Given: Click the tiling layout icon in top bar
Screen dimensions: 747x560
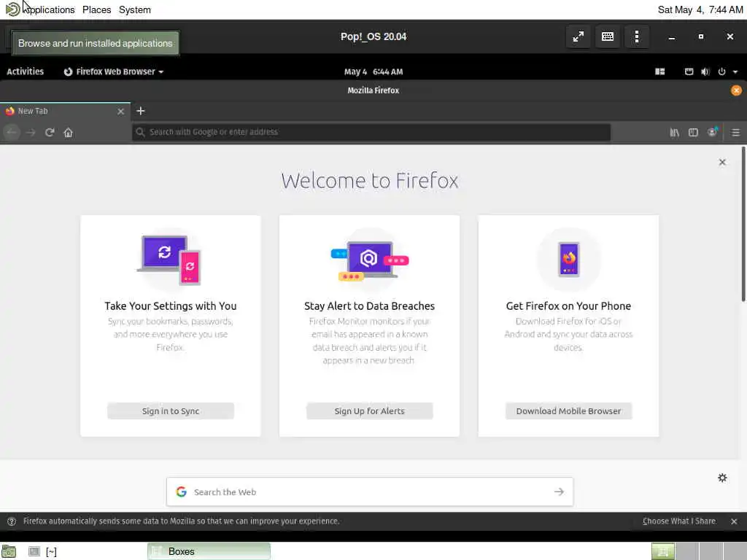Looking at the screenshot, I should coord(659,71).
